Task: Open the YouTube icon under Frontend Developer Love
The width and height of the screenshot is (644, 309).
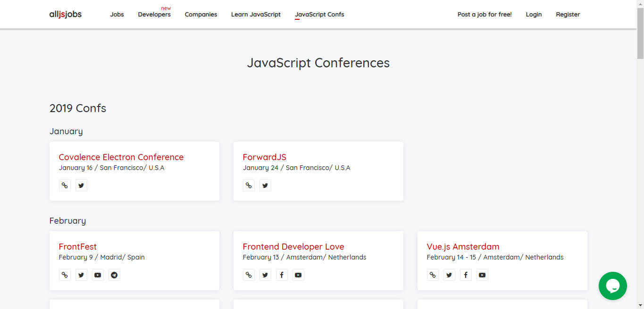Action: (x=298, y=275)
